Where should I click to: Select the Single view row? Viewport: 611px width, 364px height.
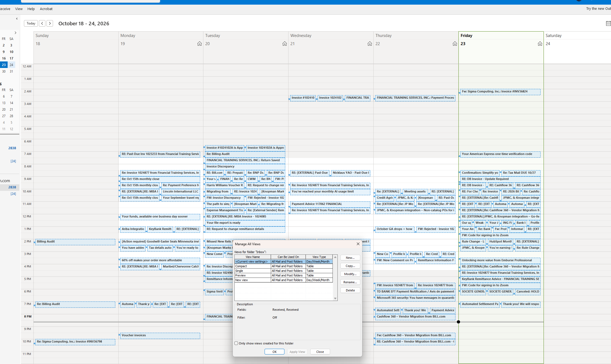point(284,271)
